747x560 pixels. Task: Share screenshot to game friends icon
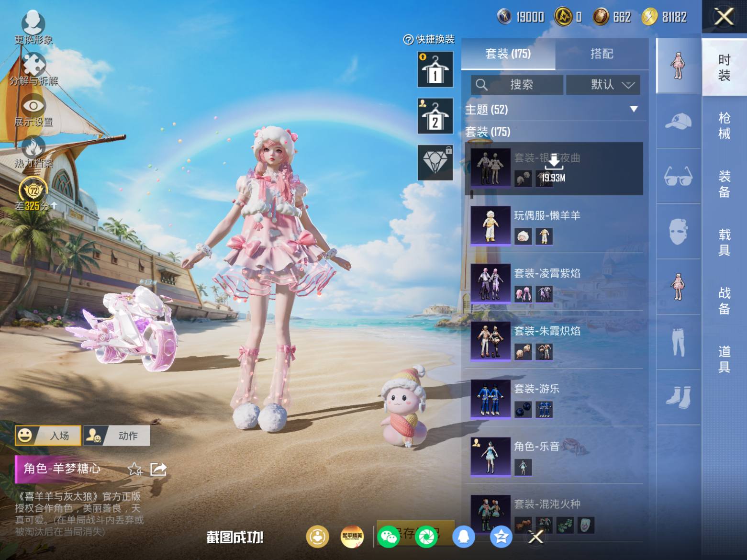(x=317, y=537)
